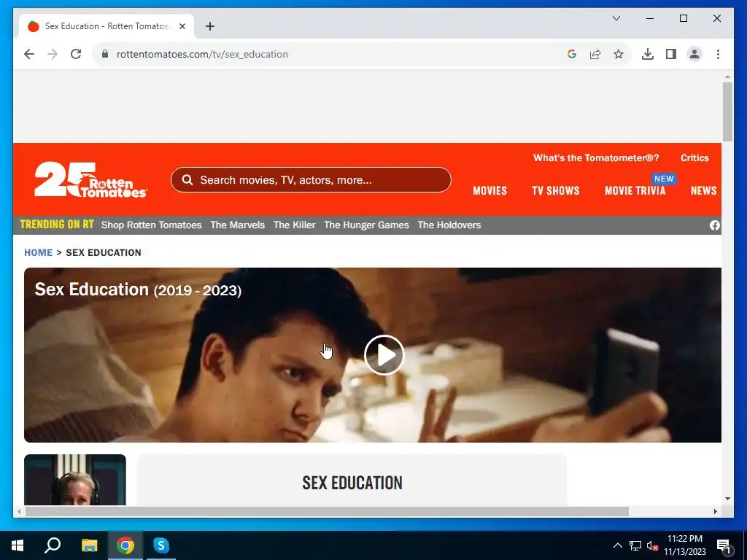This screenshot has width=747, height=560.
Task: Play the Sex Education trailer
Action: tap(384, 355)
